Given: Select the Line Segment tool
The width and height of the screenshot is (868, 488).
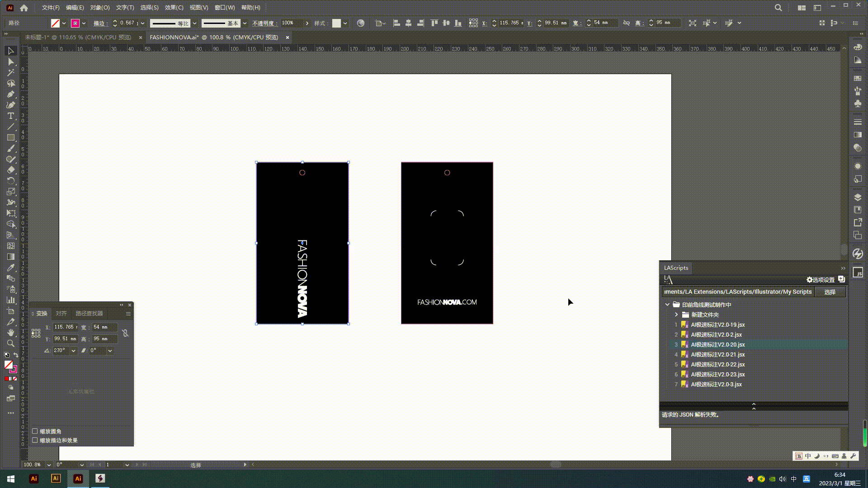Looking at the screenshot, I should [11, 127].
